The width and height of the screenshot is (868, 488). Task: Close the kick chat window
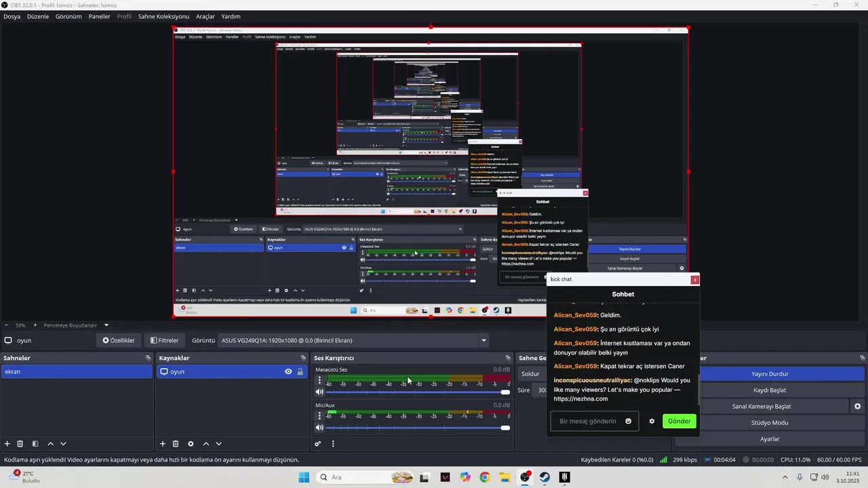pyautogui.click(x=694, y=279)
